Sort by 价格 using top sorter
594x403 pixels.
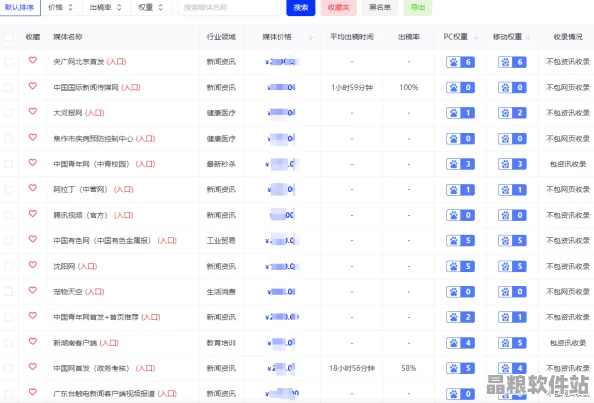pyautogui.click(x=61, y=7)
